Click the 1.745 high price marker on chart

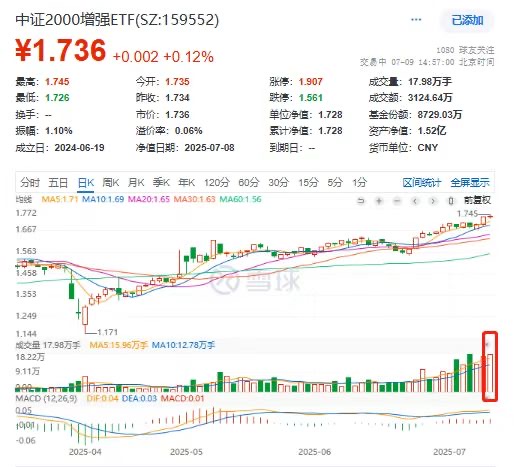tap(467, 213)
